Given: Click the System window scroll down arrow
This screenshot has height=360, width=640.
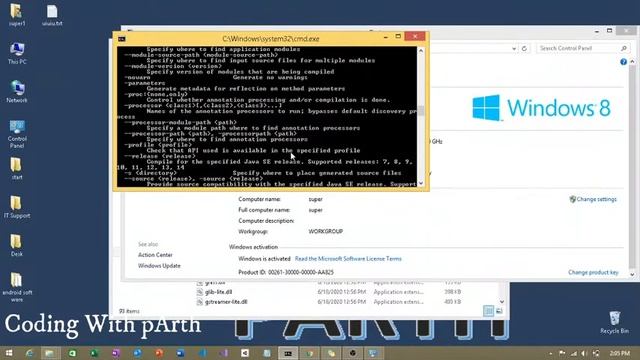Looking at the screenshot, I should [632, 275].
